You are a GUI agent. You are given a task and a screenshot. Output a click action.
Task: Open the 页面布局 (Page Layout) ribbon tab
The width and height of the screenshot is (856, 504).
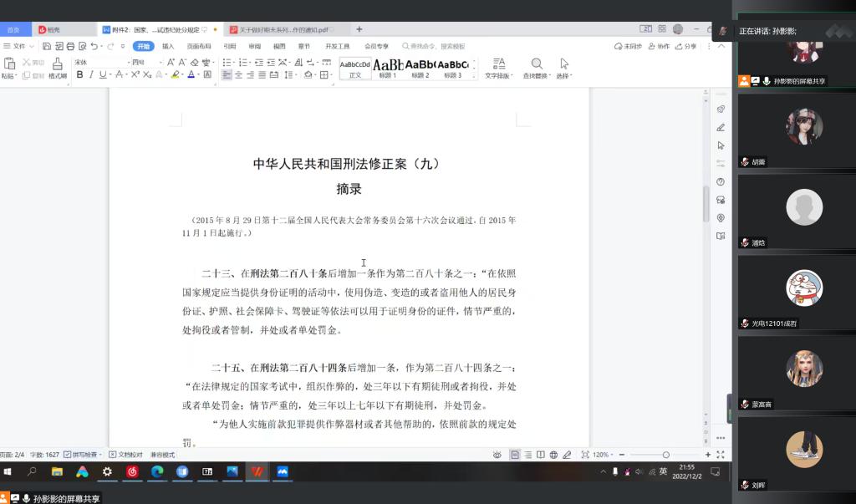[x=199, y=46]
